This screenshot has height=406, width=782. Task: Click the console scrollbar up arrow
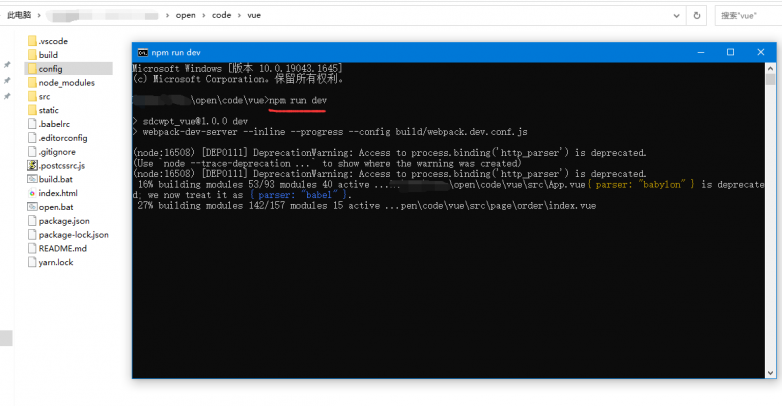pos(770,66)
